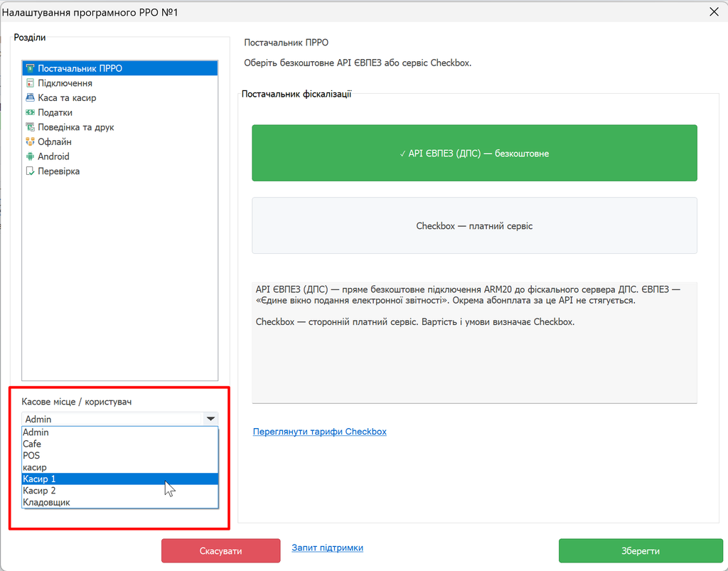
Task: Select Кладовщик in the dropdown list
Action: (119, 502)
